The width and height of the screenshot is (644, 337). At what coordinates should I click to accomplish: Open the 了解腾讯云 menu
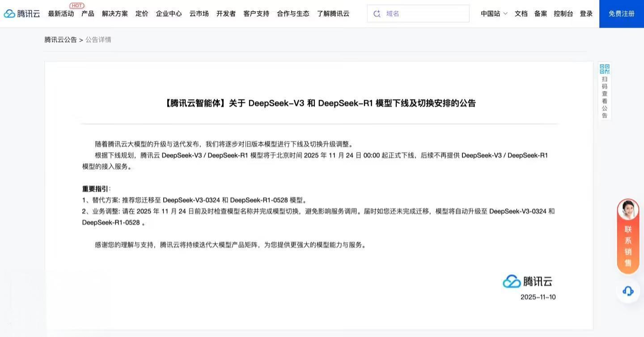pyautogui.click(x=333, y=14)
